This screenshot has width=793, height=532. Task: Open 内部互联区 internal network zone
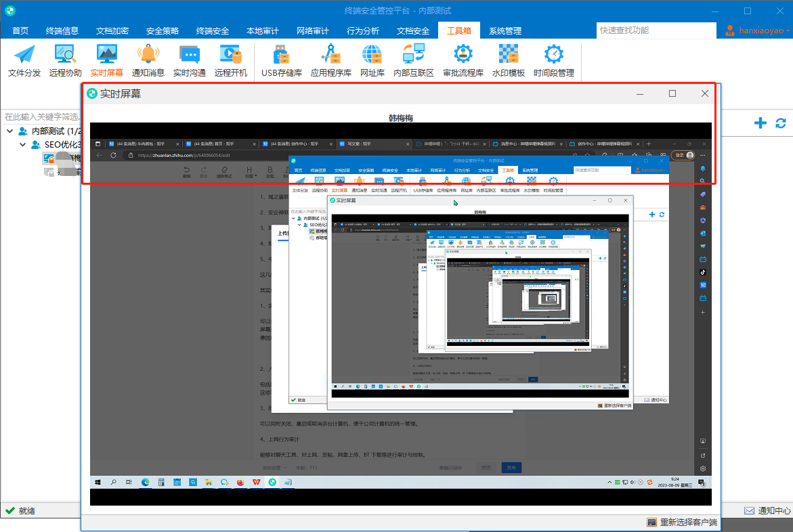click(x=414, y=61)
